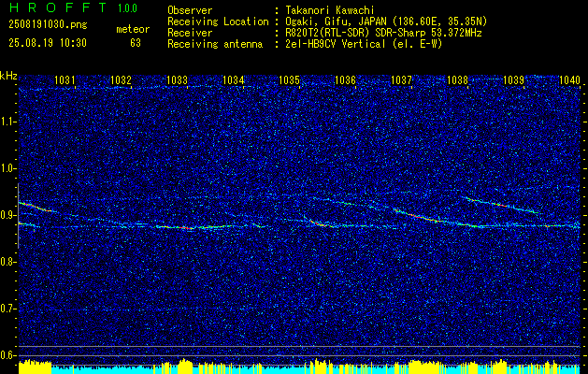Click the meteor label
Screen dimensions: 588x374
[133, 29]
